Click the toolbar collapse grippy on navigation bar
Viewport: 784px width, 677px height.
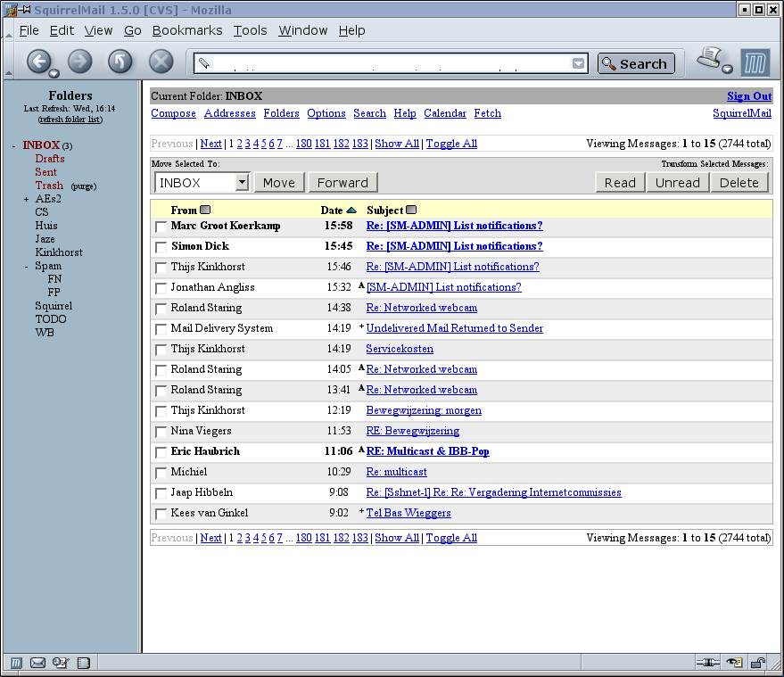pos(8,61)
